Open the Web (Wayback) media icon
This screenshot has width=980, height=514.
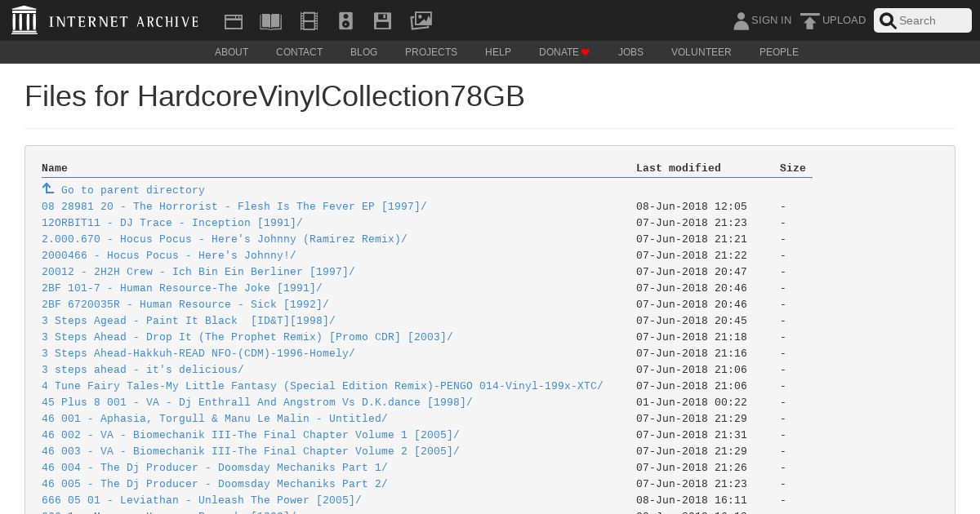click(x=234, y=21)
